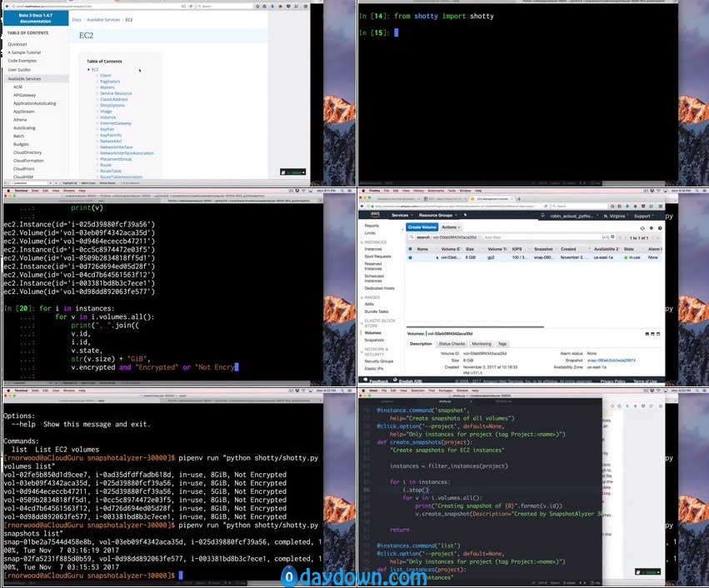Click the AWS logo in the console header
The image size is (709, 588).
point(375,215)
